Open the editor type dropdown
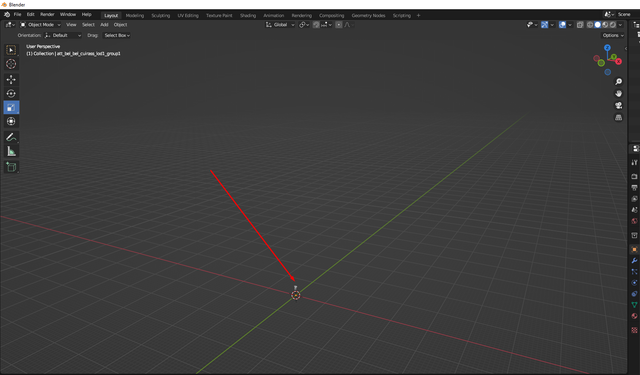This screenshot has height=375, width=640. [10, 25]
